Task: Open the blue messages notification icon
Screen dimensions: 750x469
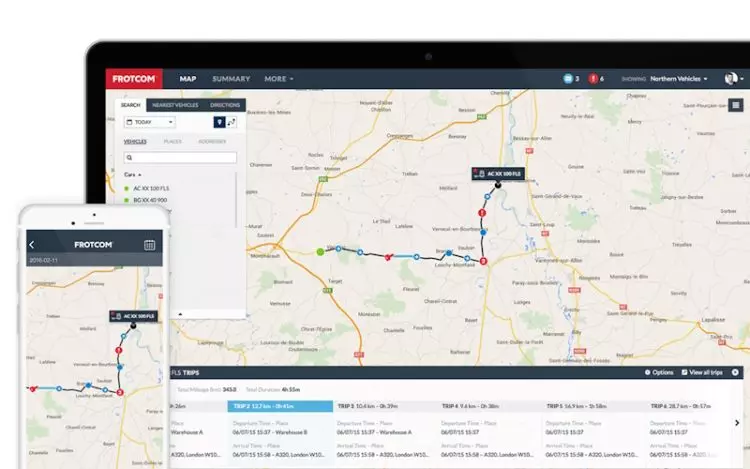Action: click(569, 78)
